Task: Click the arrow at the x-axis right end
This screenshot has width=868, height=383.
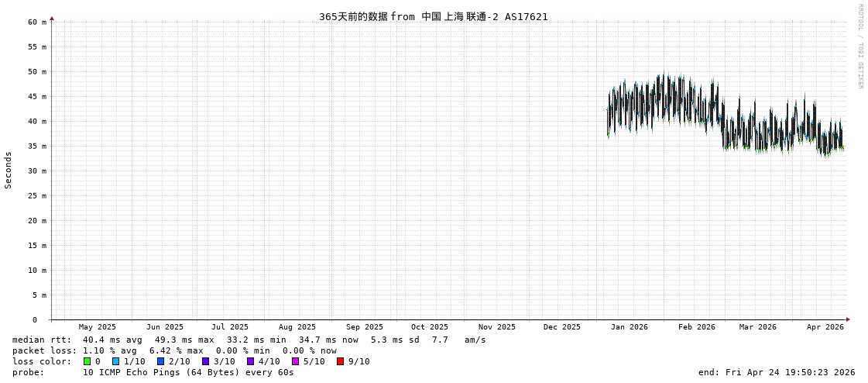Action: tap(848, 319)
